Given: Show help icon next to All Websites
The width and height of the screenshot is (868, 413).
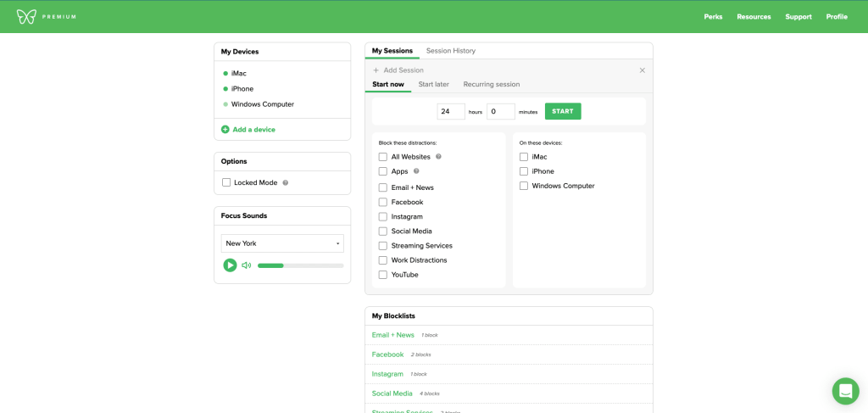Looking at the screenshot, I should [x=438, y=157].
